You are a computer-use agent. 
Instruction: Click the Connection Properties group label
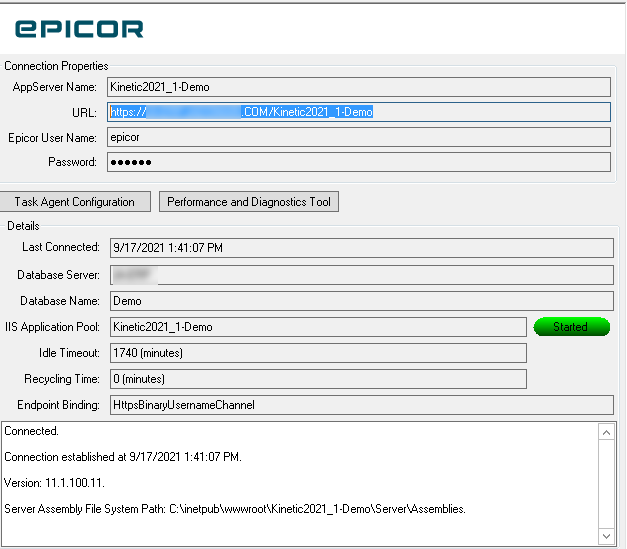click(56, 66)
